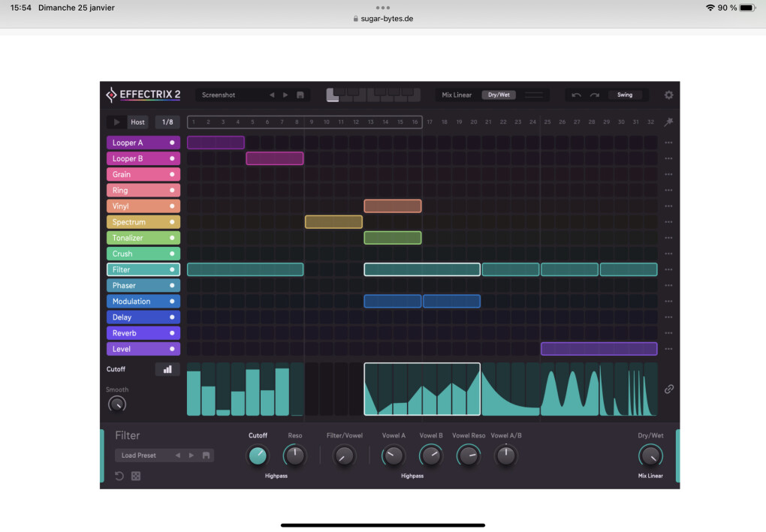Click the redo arrow icon
Image resolution: width=766 pixels, height=532 pixels.
(x=594, y=95)
